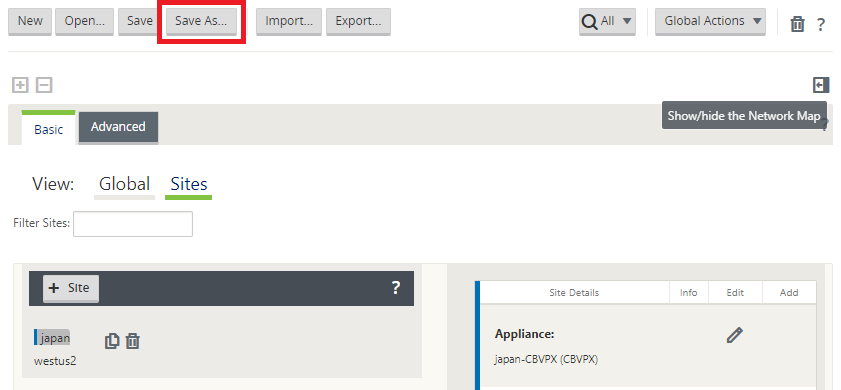Expand all sections with plus icon
841x390 pixels.
pos(20,85)
